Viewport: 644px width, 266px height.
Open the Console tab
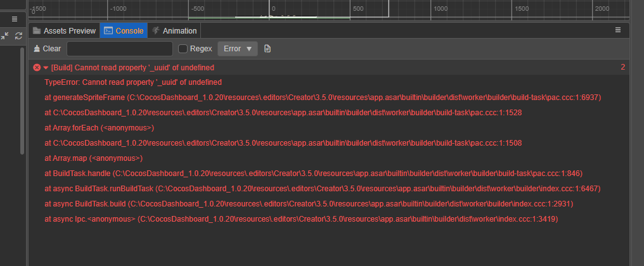124,31
